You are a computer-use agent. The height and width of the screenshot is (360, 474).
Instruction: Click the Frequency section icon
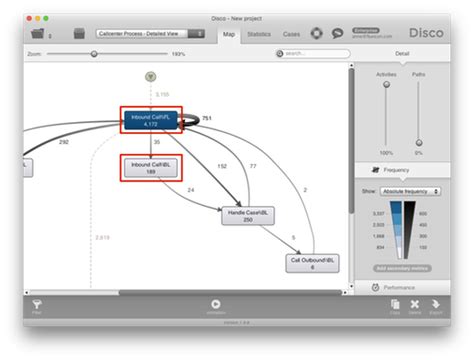[376, 170]
